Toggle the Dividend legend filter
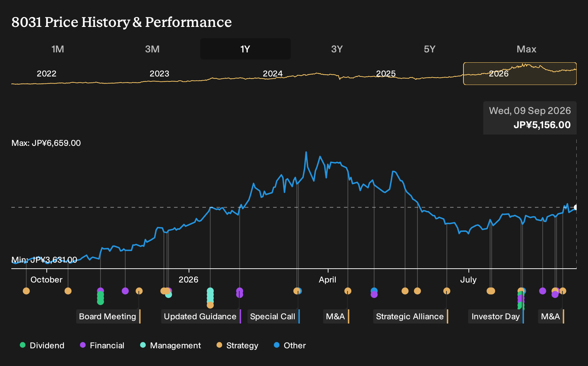The image size is (588, 366). (42, 345)
